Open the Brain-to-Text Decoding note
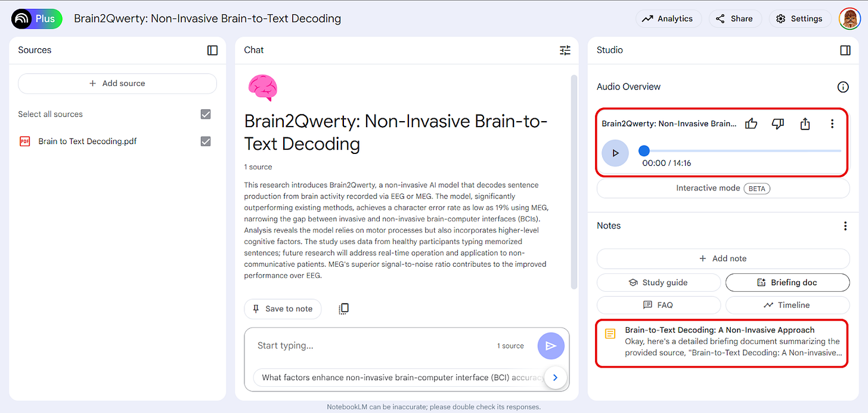This screenshot has width=868, height=413. click(x=722, y=343)
